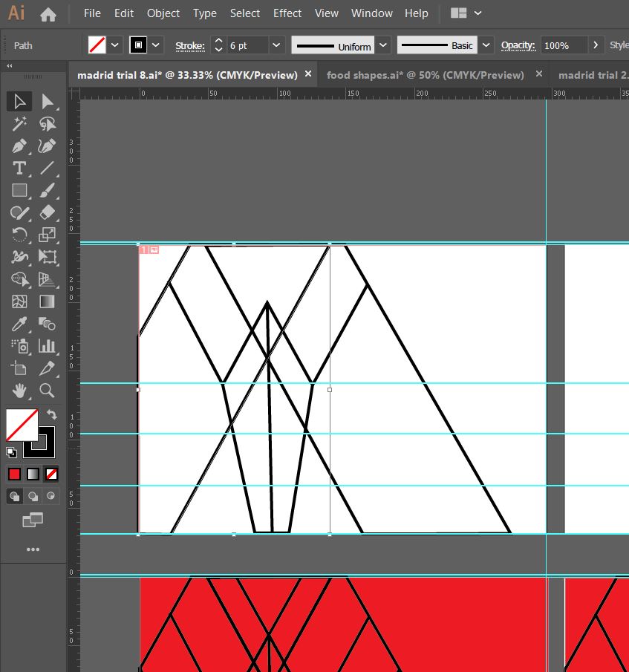Pick the Eyedropper tool
Screen dimensions: 629x672
coord(19,324)
